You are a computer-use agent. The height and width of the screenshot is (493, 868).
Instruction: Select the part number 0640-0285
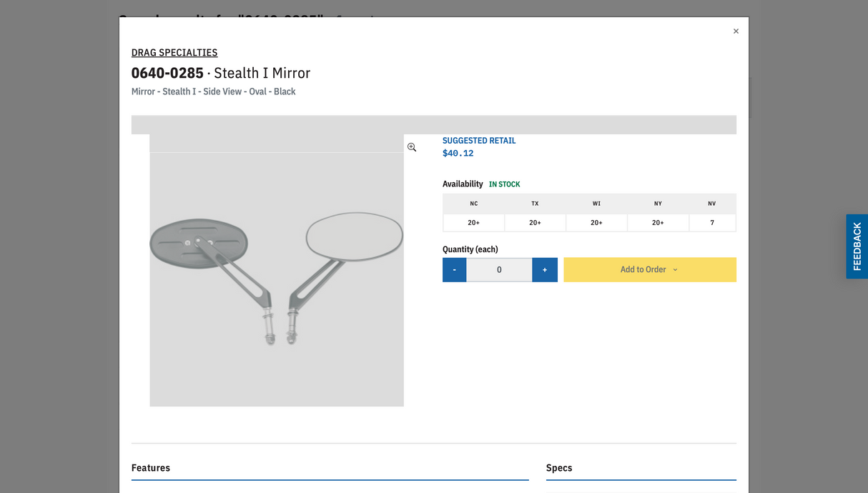click(x=167, y=73)
